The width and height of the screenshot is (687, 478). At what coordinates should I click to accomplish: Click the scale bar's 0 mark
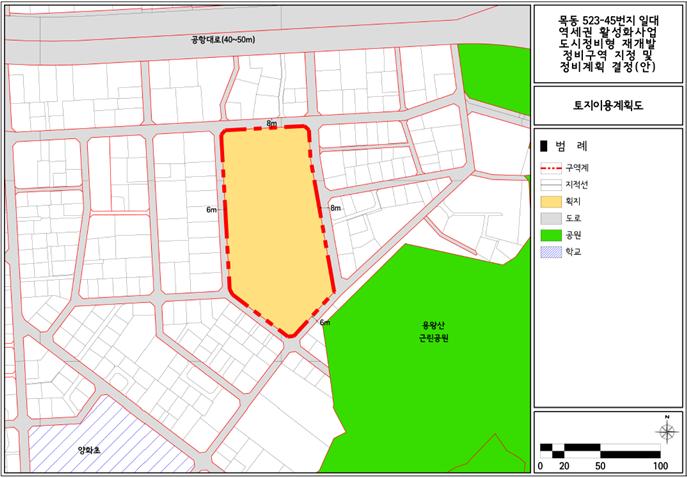(540, 466)
